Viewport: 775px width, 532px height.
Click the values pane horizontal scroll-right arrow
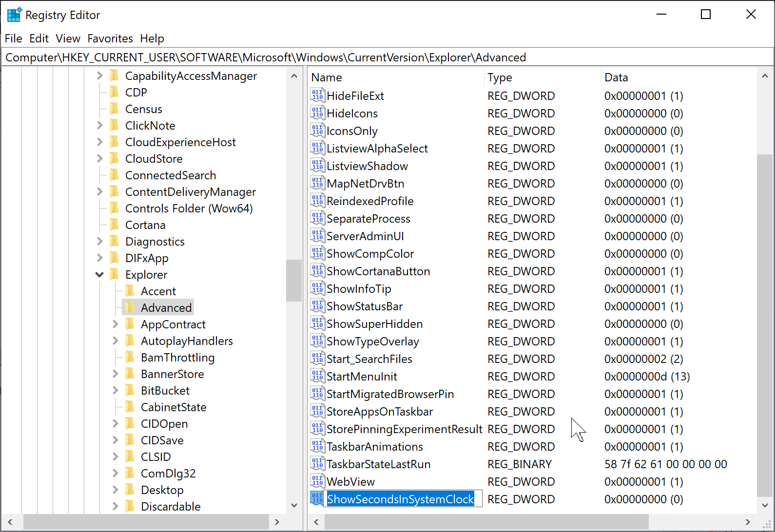[x=748, y=522]
